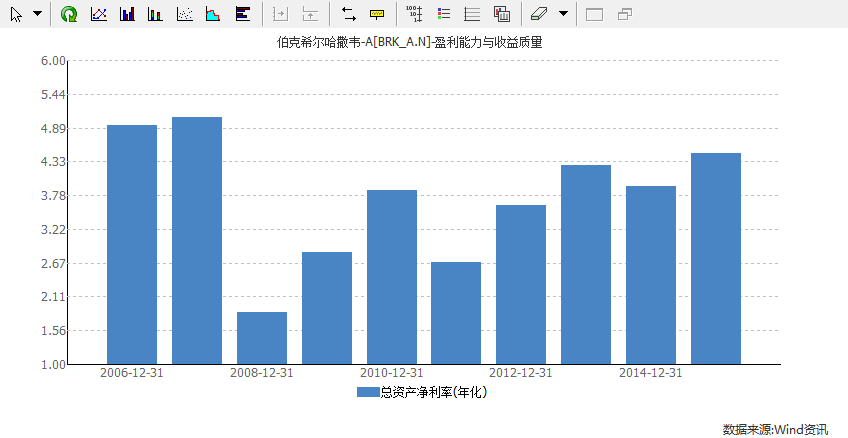
Task: Toggle the chart legend icon
Action: click(x=443, y=14)
